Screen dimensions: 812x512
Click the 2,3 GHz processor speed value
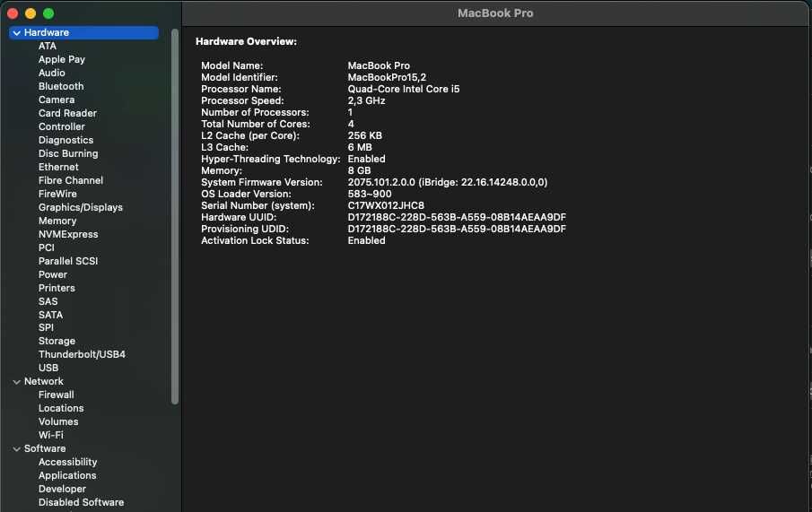pyautogui.click(x=366, y=101)
